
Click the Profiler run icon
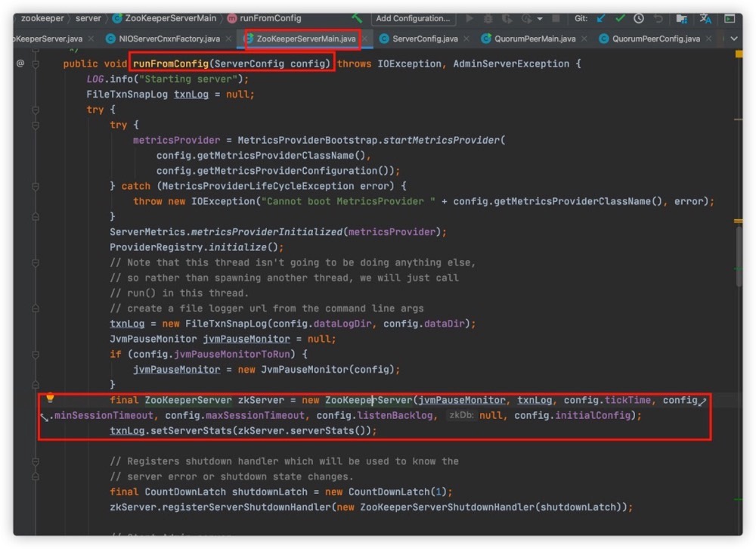coord(526,18)
